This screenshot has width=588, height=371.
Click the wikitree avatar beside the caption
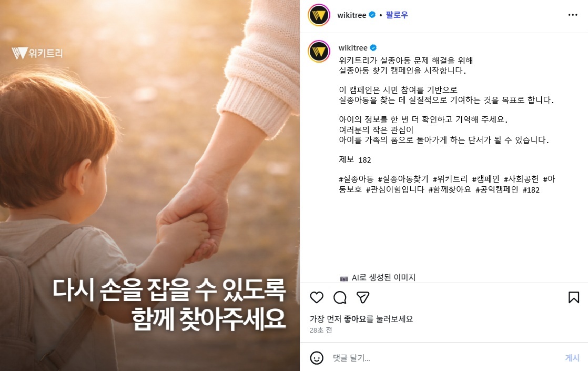click(x=319, y=52)
